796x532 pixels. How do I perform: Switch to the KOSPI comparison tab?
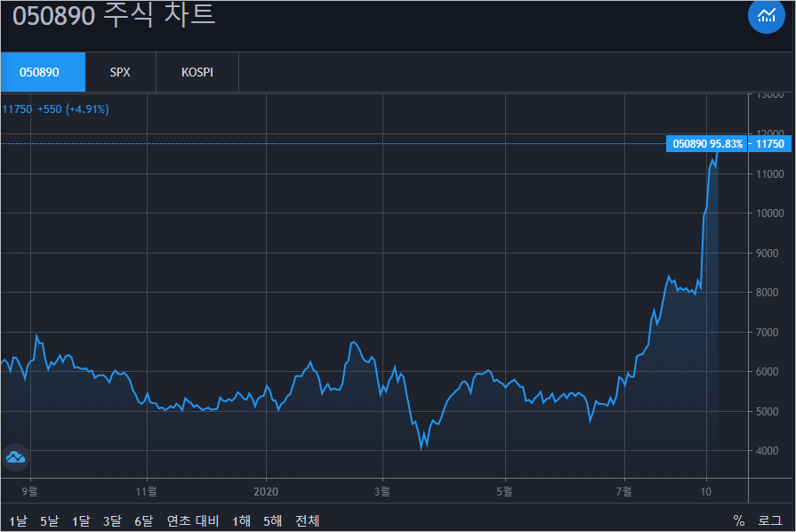click(x=197, y=72)
